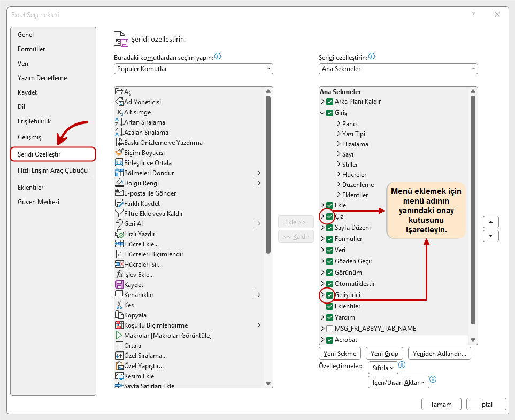Viewport: 515px width, 420px height.
Task: Click the Bölmeleri Dondur icon
Action: [119, 173]
